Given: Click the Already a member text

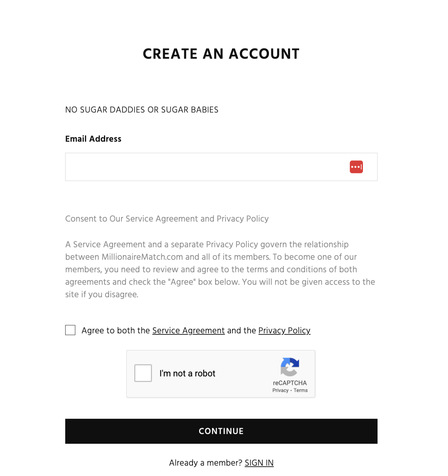Looking at the screenshot, I should [206, 462].
